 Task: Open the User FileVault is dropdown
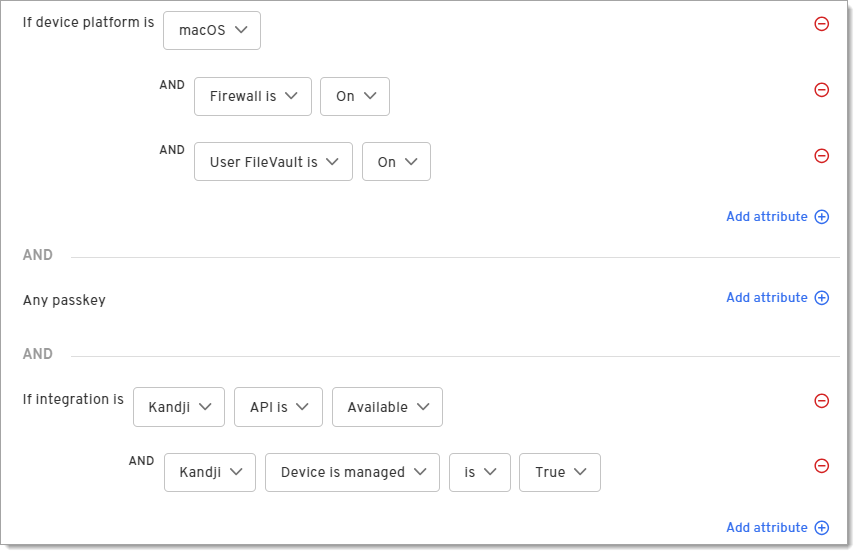(x=273, y=162)
